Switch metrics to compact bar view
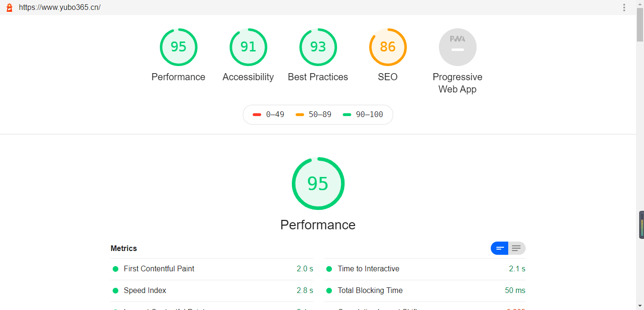 point(500,248)
